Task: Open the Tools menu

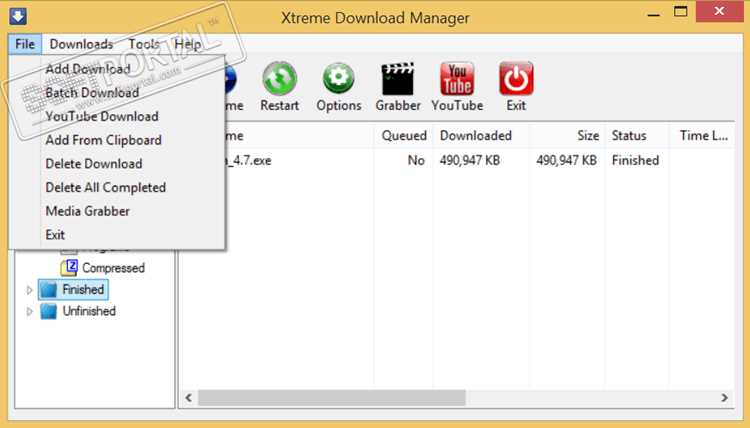Action: click(144, 44)
